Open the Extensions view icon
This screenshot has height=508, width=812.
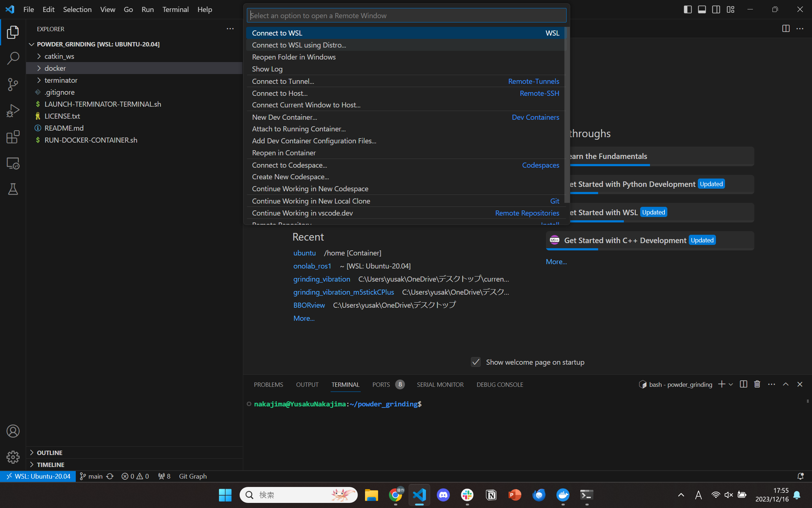13,137
